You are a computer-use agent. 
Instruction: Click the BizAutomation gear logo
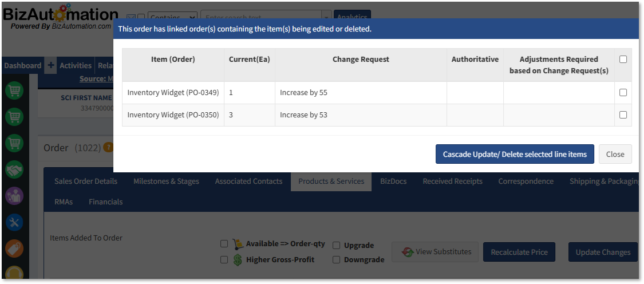[61, 13]
